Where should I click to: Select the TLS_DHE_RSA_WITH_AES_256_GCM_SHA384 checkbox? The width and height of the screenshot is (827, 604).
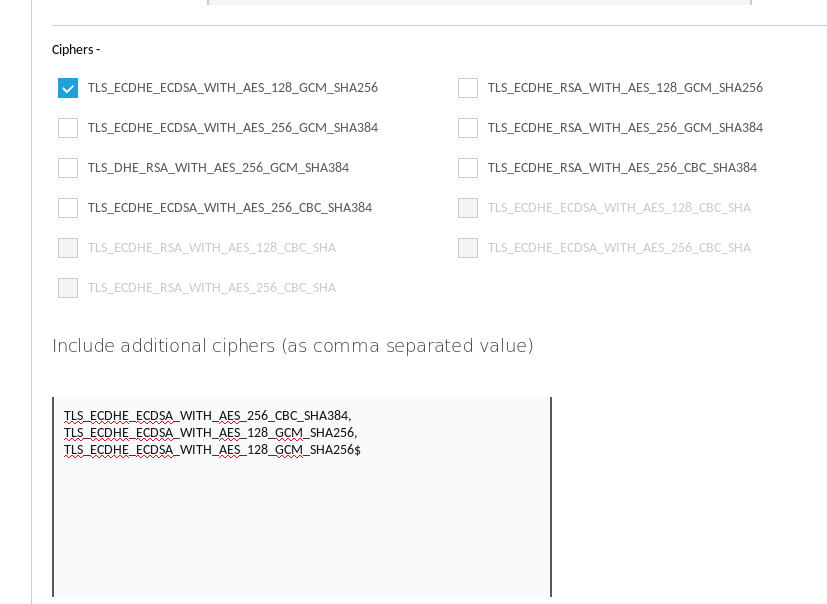click(68, 168)
